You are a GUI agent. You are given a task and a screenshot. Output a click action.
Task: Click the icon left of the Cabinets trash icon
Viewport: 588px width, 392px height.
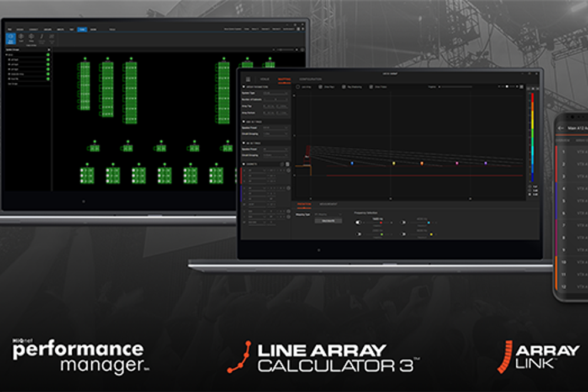(x=282, y=164)
